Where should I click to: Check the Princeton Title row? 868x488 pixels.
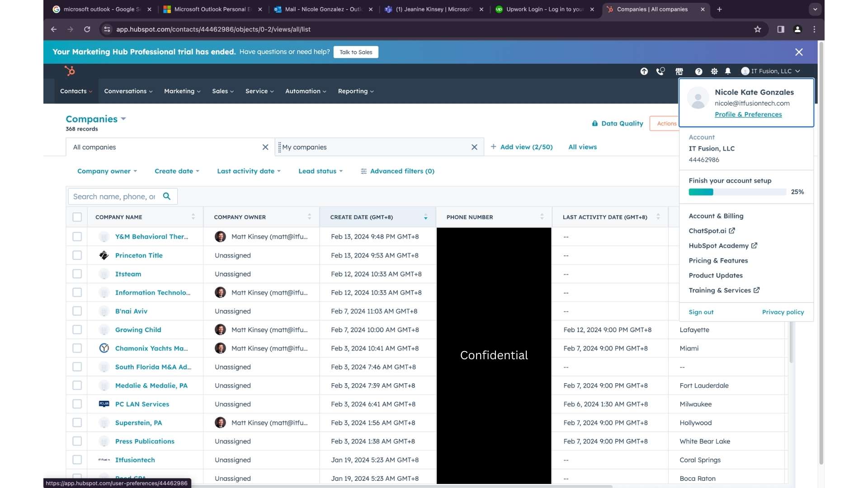tap(77, 255)
